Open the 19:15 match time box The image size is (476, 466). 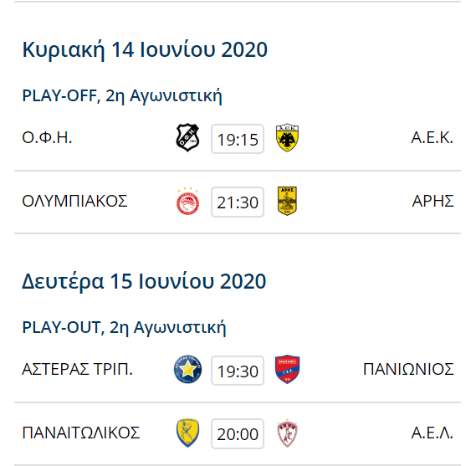238,139
